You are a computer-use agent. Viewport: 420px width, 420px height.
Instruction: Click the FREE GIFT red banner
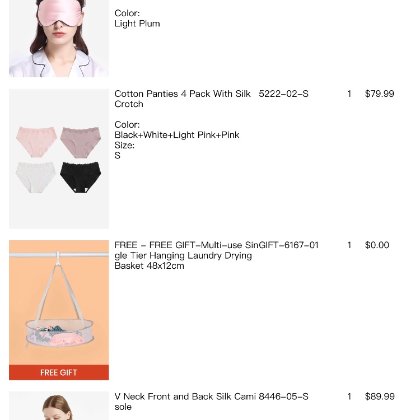coord(59,372)
